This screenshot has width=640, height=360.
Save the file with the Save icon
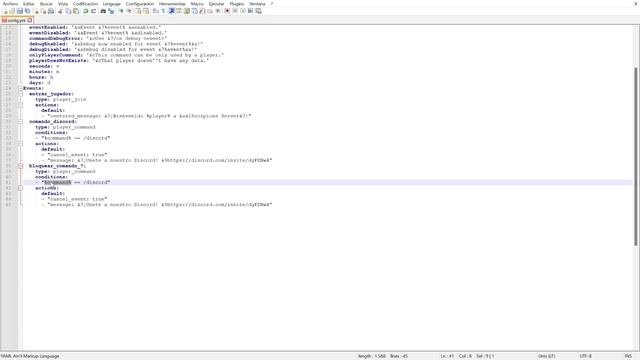point(20,11)
